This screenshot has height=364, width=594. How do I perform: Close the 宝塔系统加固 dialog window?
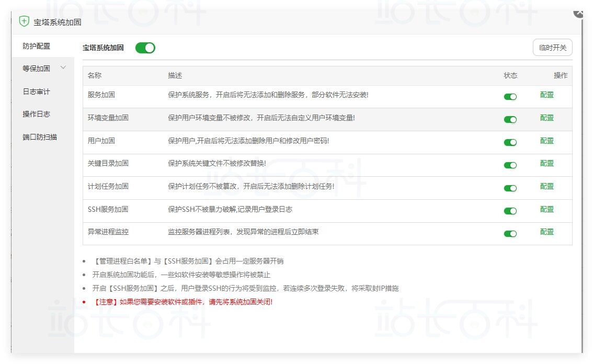click(579, 13)
